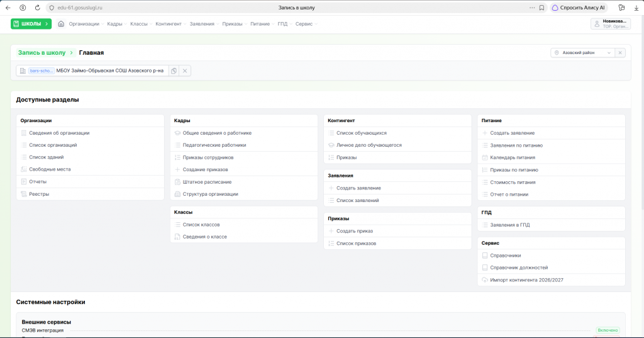Open the browser downloads icon
The width and height of the screenshot is (644, 338).
(636, 8)
